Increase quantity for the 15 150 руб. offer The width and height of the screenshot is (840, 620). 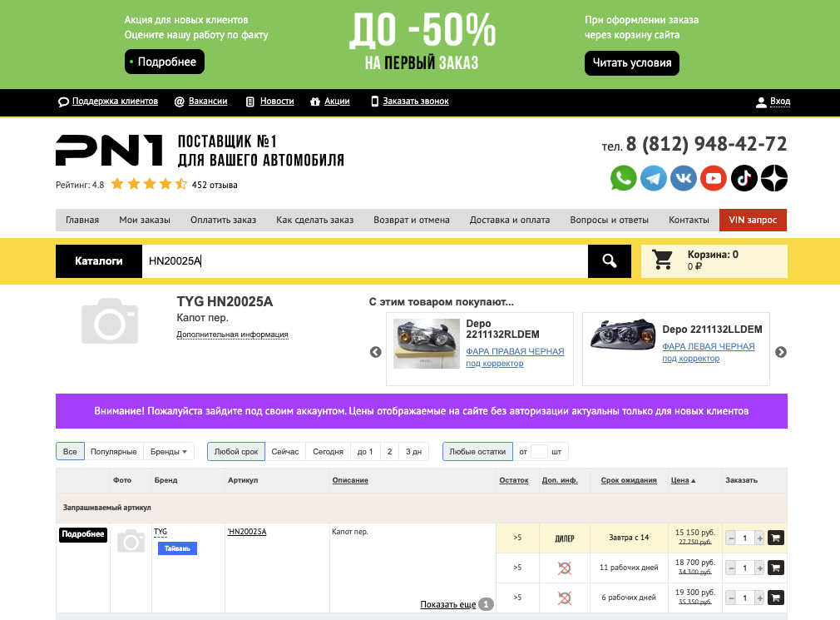point(759,538)
